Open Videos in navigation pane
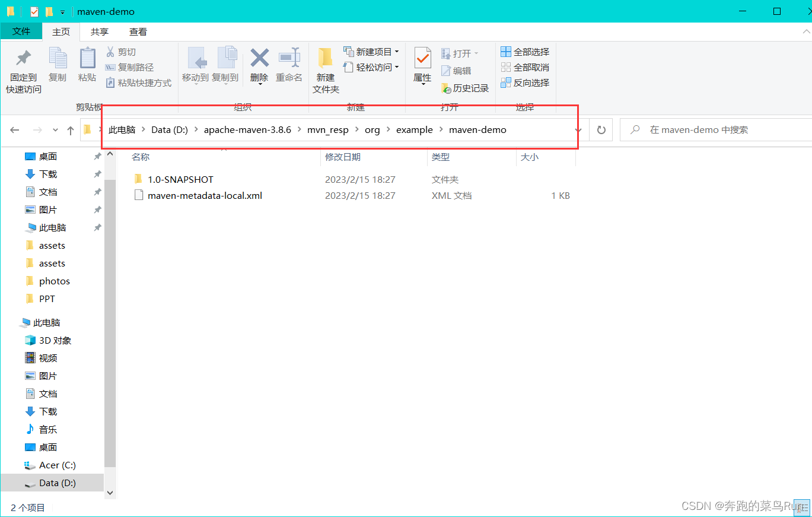This screenshot has height=517, width=812. (x=48, y=359)
